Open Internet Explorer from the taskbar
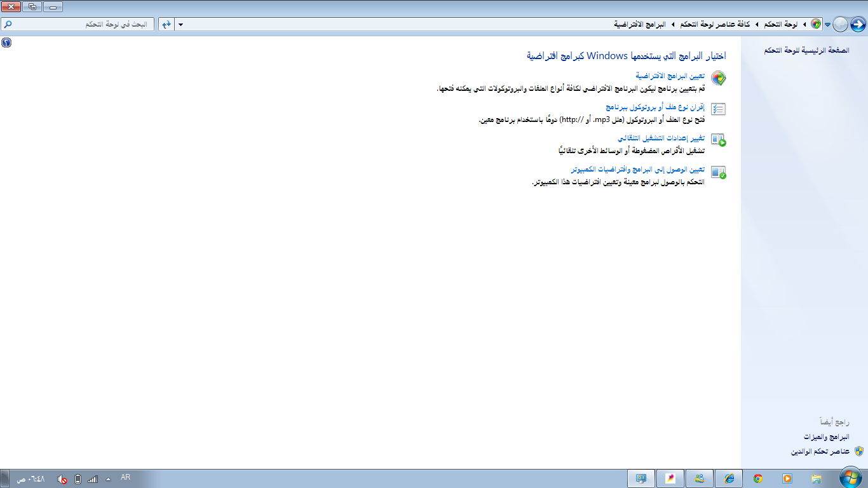This screenshot has height=488, width=868. tap(728, 478)
